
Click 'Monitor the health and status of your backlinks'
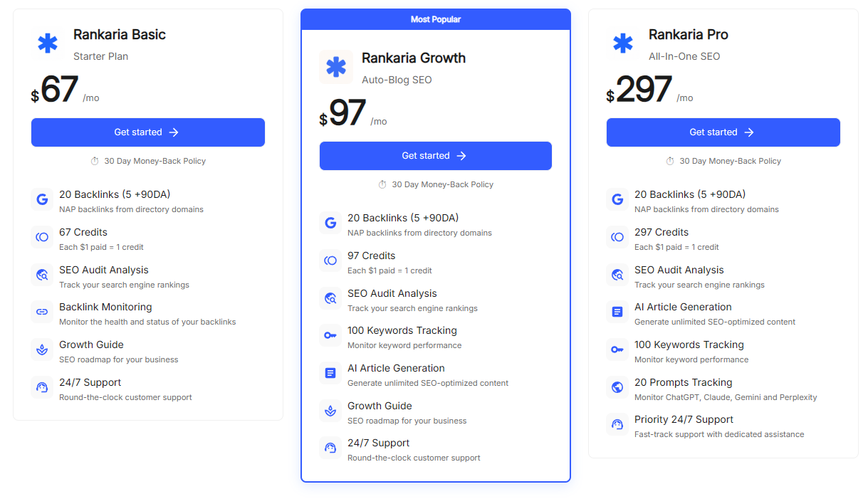click(147, 322)
